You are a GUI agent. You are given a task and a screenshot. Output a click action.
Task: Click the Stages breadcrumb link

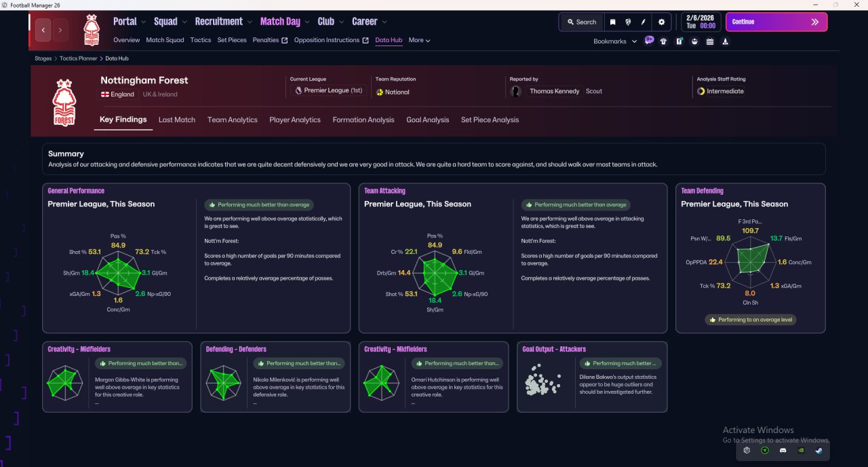[43, 58]
